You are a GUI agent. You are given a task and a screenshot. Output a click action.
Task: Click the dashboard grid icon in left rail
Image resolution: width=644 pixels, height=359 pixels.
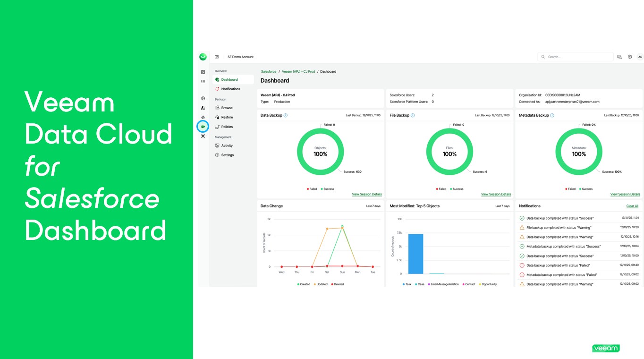[x=203, y=72]
